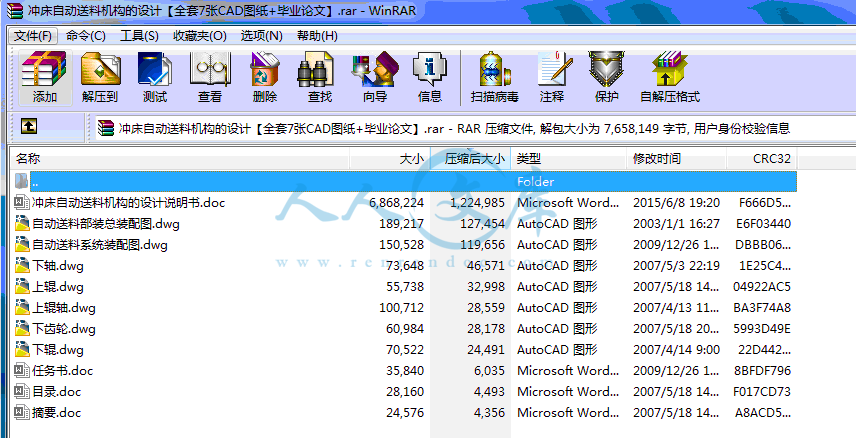The height and width of the screenshot is (438, 856).
Task: Click the CRC32 value 8BFDF796
Action: [763, 371]
